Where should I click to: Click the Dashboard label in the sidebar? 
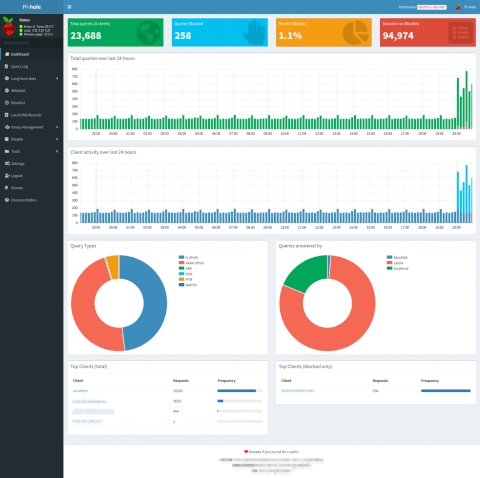[x=20, y=54]
